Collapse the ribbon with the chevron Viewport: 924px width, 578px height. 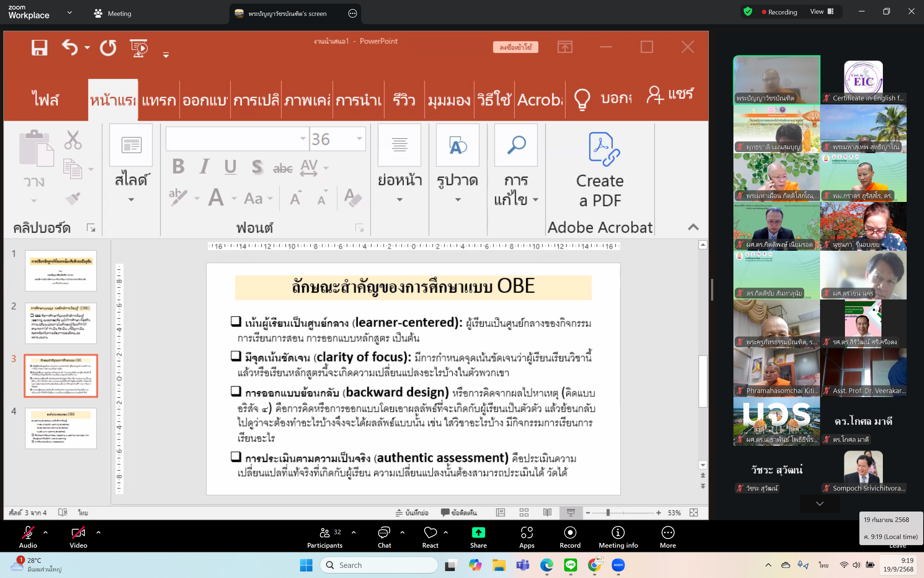point(693,228)
